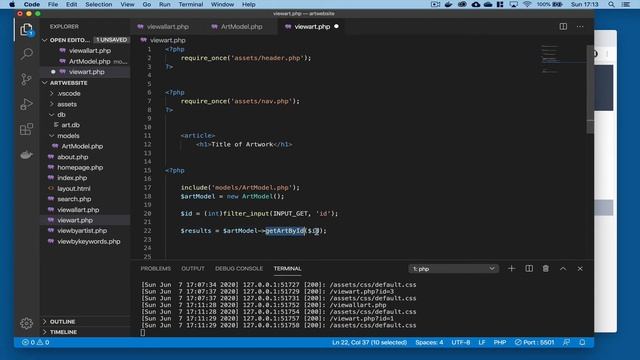Open the Output panel tab
Viewport: 640px width, 360px height.
tap(193, 269)
